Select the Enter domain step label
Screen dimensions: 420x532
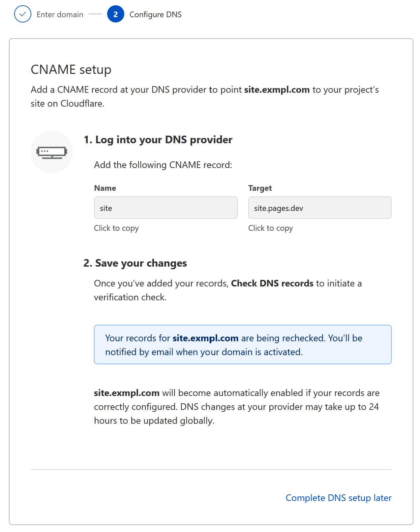(60, 14)
